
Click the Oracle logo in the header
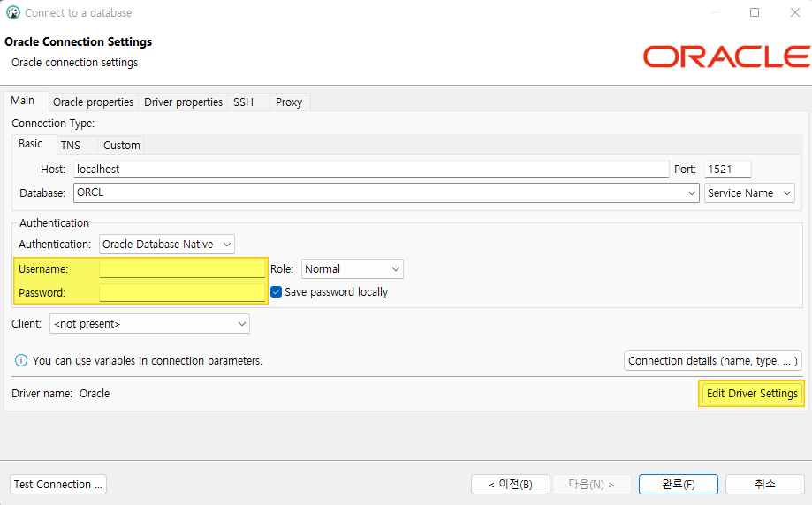[x=726, y=57]
